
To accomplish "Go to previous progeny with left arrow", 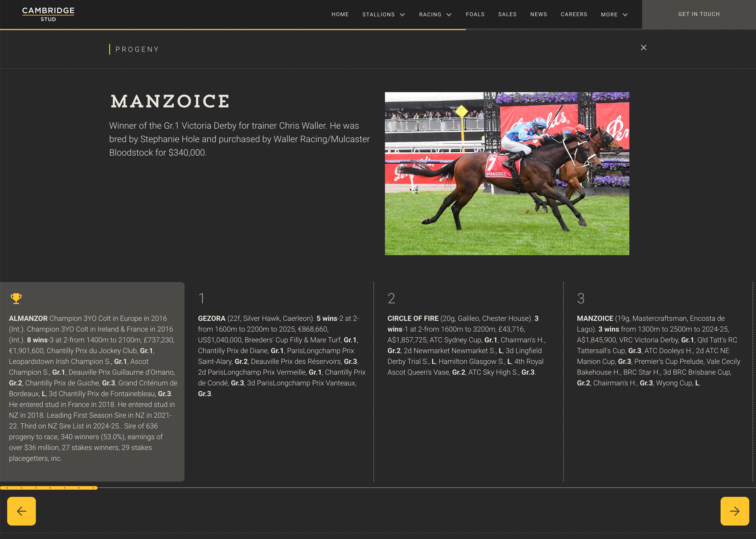I will 22,511.
